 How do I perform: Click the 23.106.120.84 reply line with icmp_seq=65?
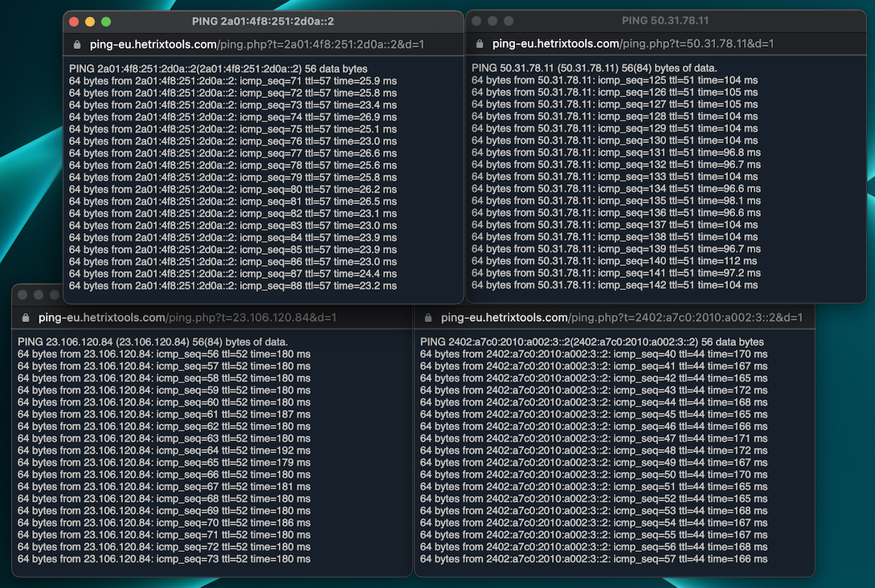[164, 463]
